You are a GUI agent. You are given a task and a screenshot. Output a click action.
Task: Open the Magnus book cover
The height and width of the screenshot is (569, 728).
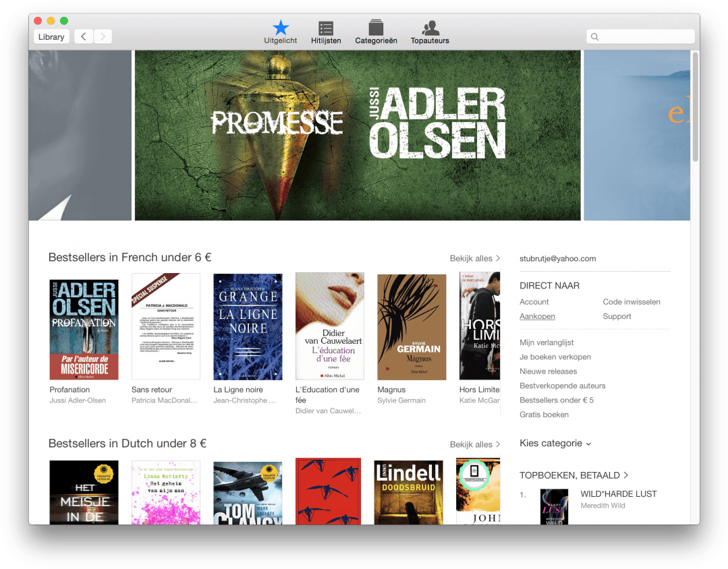click(x=412, y=327)
